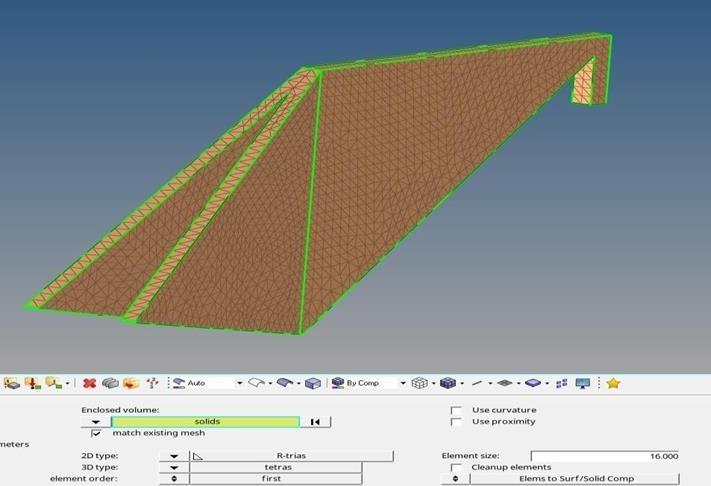
Task: Uncheck the match existing mesh checkbox
Action: (x=96, y=433)
